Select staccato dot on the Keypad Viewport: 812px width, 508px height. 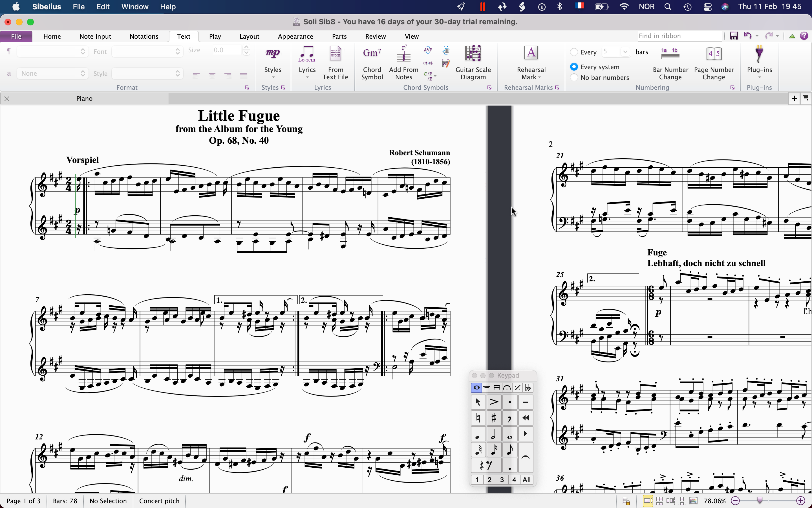pos(509,402)
